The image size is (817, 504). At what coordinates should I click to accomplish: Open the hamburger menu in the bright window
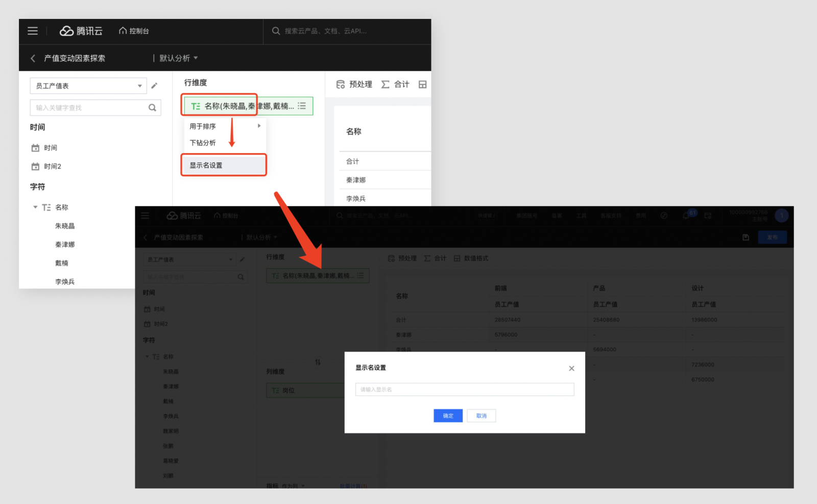point(33,31)
